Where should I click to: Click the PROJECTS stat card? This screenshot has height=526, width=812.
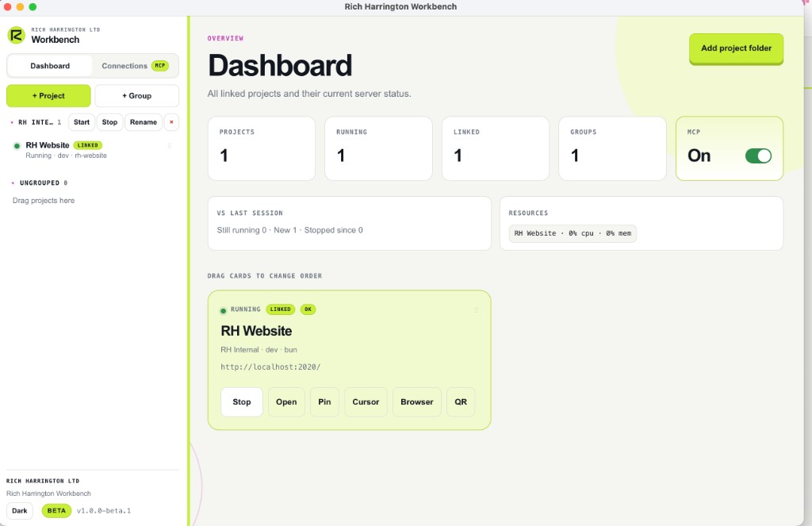262,148
